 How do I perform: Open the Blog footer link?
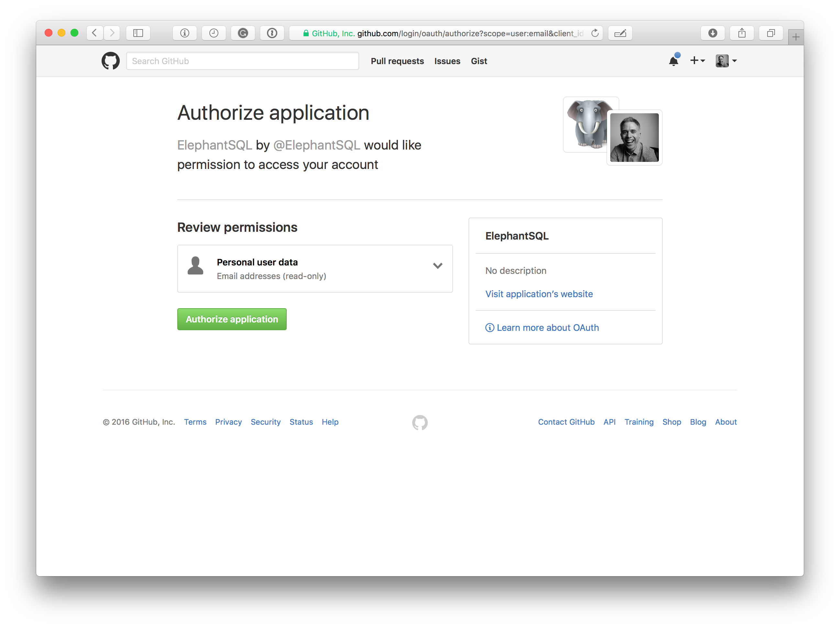click(x=698, y=422)
